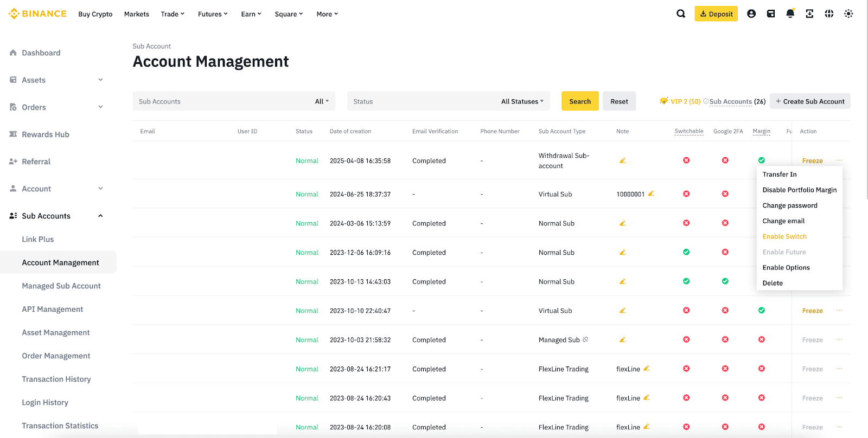Open the user profile icon
Image resolution: width=868 pixels, height=438 pixels.
coord(751,14)
